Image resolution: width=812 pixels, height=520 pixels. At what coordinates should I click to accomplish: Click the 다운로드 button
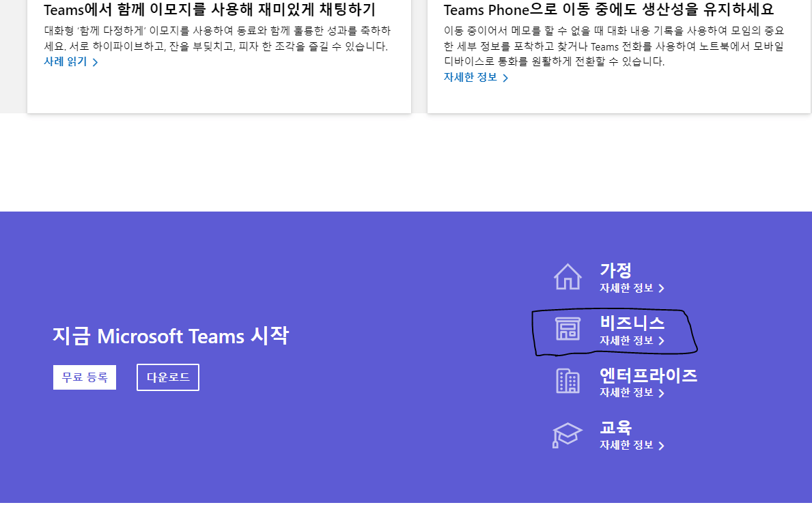[168, 377]
